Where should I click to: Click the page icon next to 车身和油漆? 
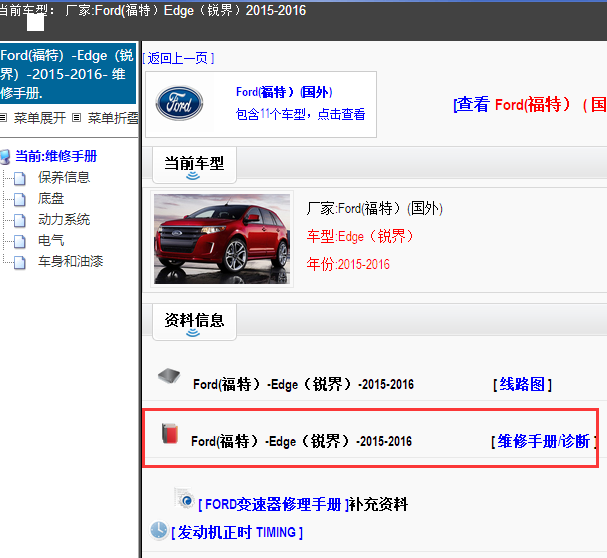20,262
